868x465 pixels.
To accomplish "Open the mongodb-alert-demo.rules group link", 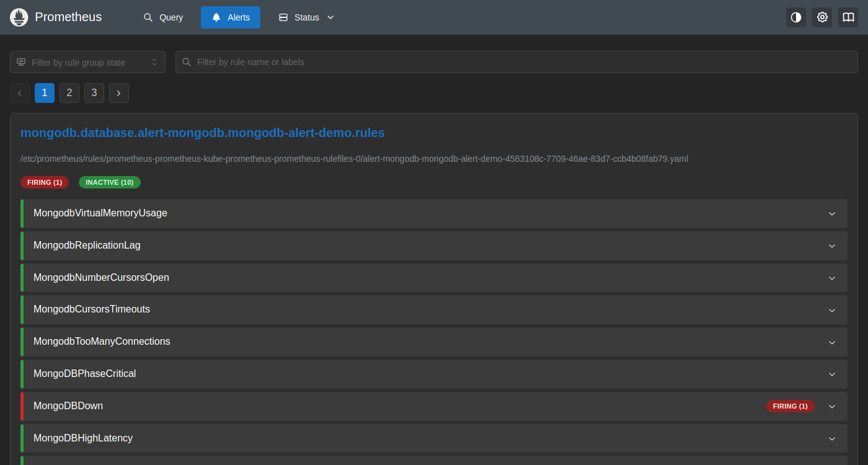I will coord(203,133).
